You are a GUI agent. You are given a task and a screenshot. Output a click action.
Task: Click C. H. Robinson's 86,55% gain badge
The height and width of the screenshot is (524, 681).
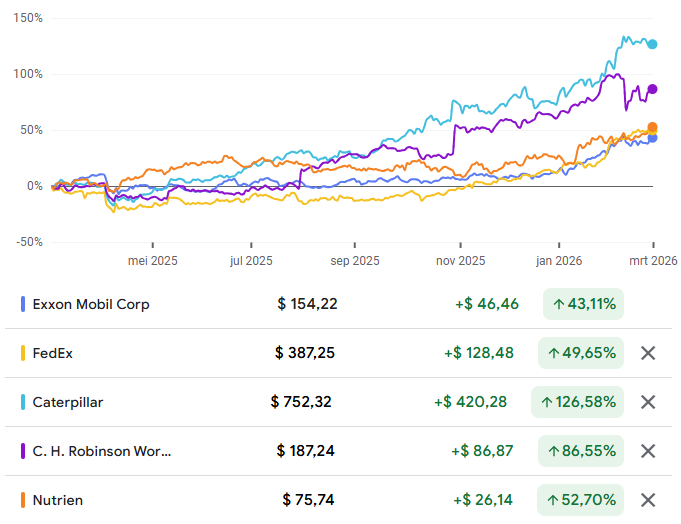pyautogui.click(x=580, y=451)
